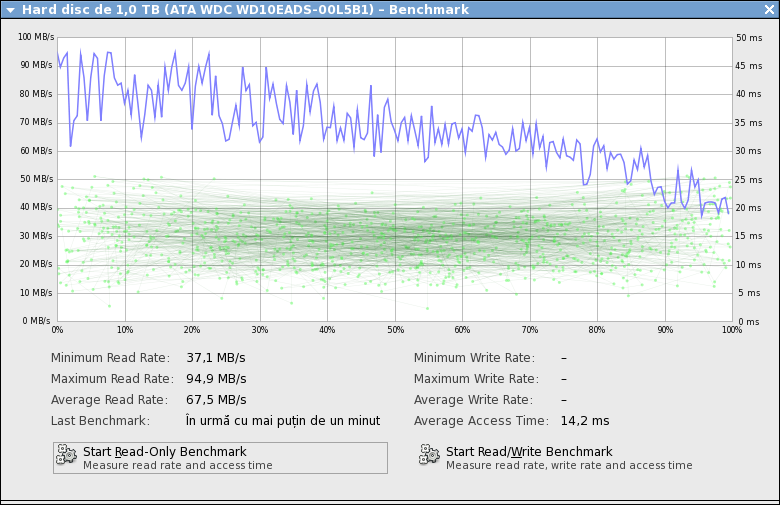This screenshot has width=780, height=505.
Task: Click the 0% mark on horizontal axis
Action: pyautogui.click(x=57, y=330)
